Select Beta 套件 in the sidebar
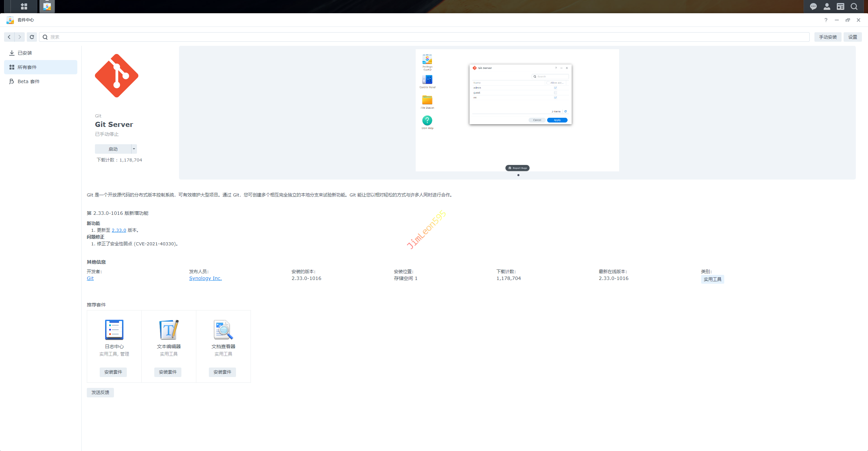Screen dimensions: 868x451 coord(28,81)
